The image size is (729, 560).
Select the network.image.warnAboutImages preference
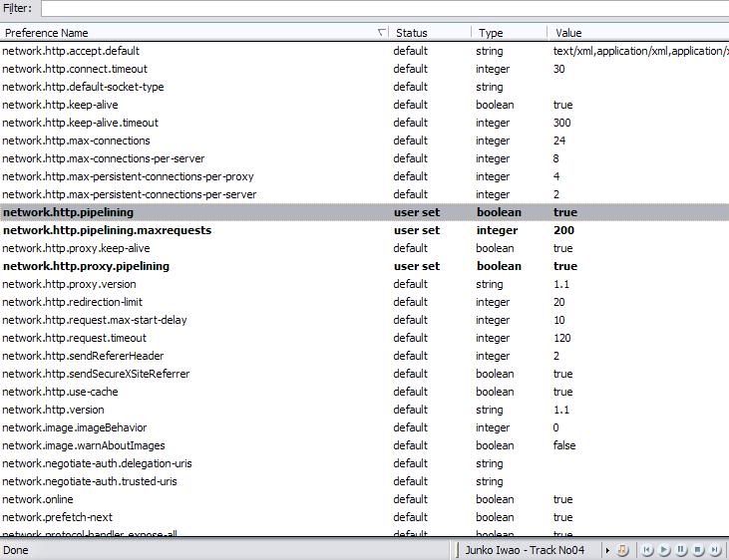84,445
